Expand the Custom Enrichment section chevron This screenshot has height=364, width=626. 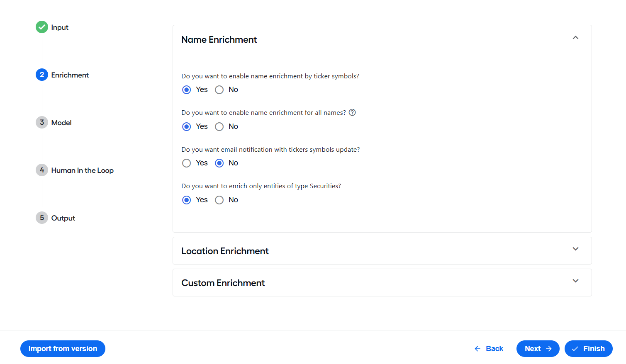(575, 281)
